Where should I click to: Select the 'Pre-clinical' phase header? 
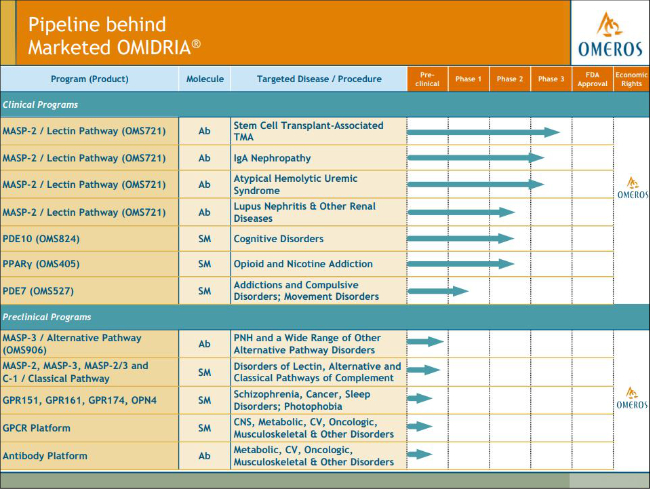click(427, 79)
